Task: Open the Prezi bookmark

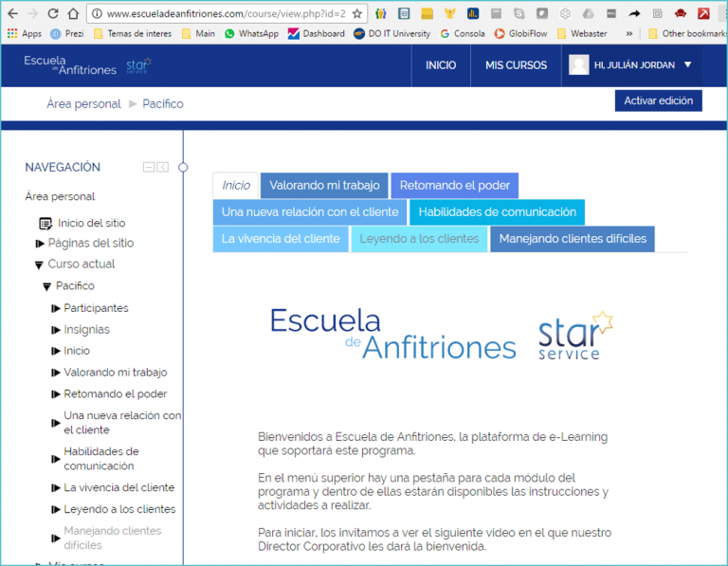Action: (67, 33)
